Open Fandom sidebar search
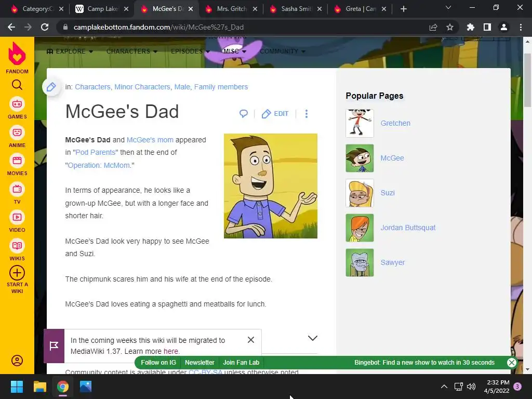This screenshot has height=399, width=532. click(17, 85)
